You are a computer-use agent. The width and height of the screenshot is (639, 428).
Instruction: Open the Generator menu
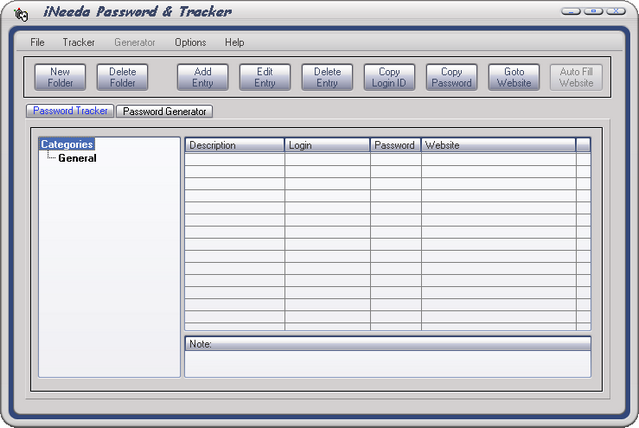coord(134,42)
